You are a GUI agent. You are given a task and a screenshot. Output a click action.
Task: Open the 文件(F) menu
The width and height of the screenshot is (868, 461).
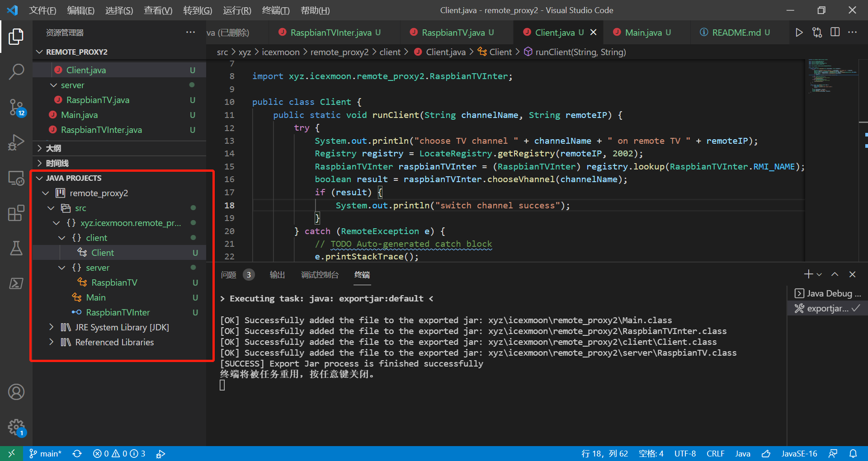click(43, 10)
